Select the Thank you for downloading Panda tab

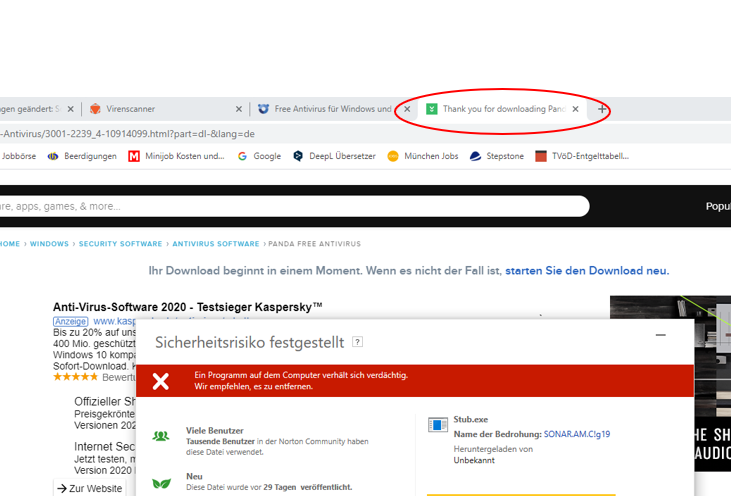503,109
